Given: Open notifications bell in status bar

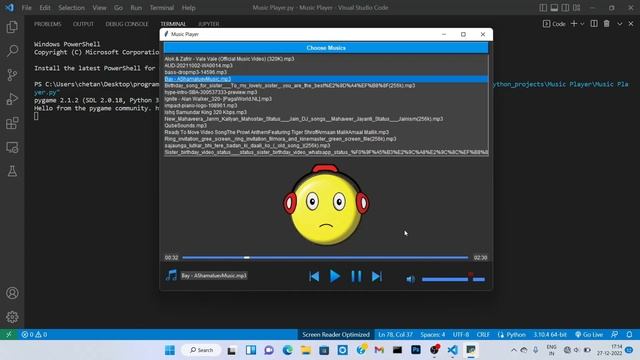Looking at the screenshot, I should (x=629, y=334).
